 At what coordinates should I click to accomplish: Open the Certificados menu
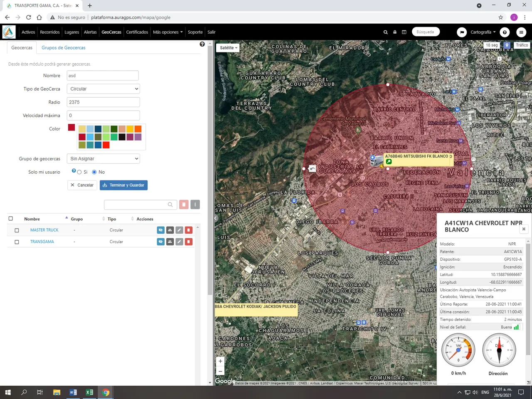[137, 32]
